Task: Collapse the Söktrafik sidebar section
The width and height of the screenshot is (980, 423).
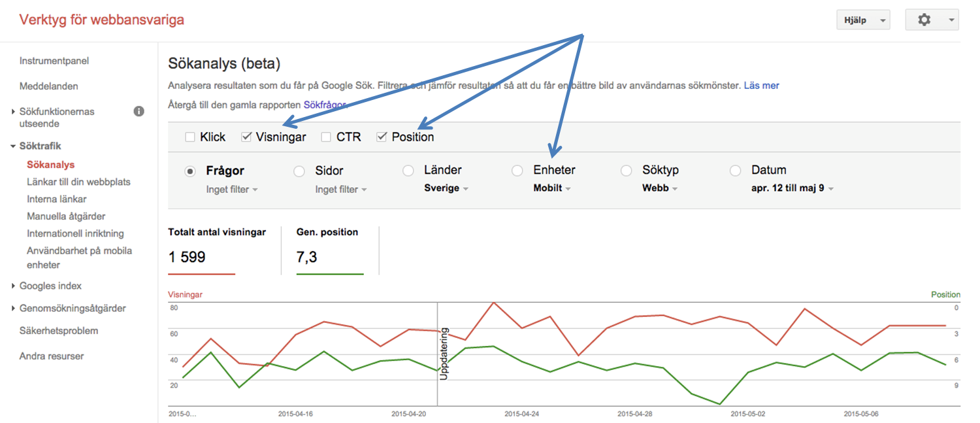Action: coord(14,146)
